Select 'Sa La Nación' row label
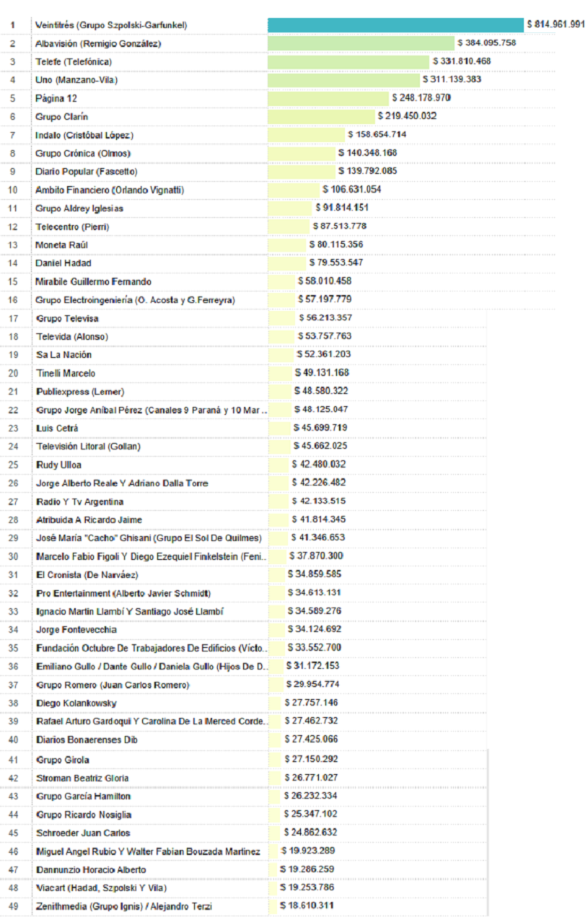Viewport: 588px width, 917px height. coord(64,355)
